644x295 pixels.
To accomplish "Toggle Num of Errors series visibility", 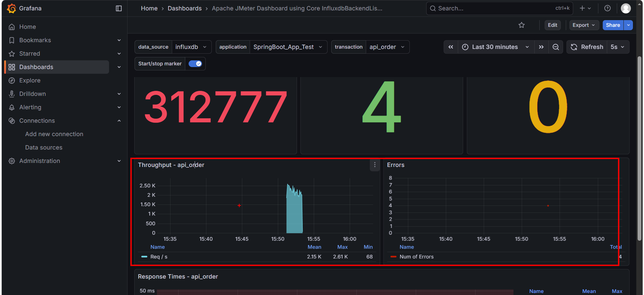I will tap(416, 257).
